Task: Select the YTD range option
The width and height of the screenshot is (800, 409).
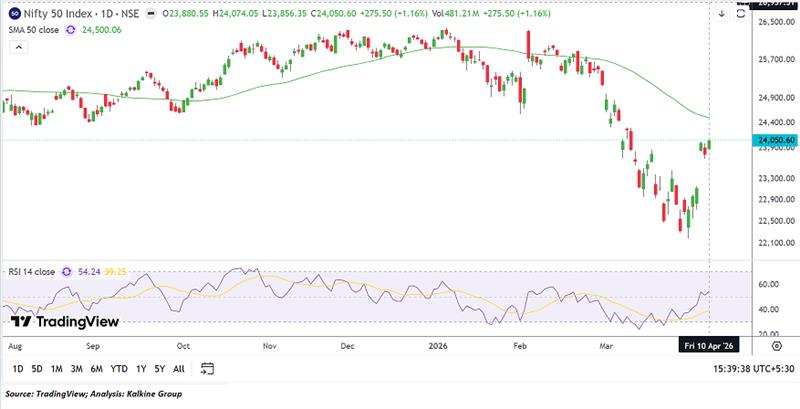Action: (118, 368)
